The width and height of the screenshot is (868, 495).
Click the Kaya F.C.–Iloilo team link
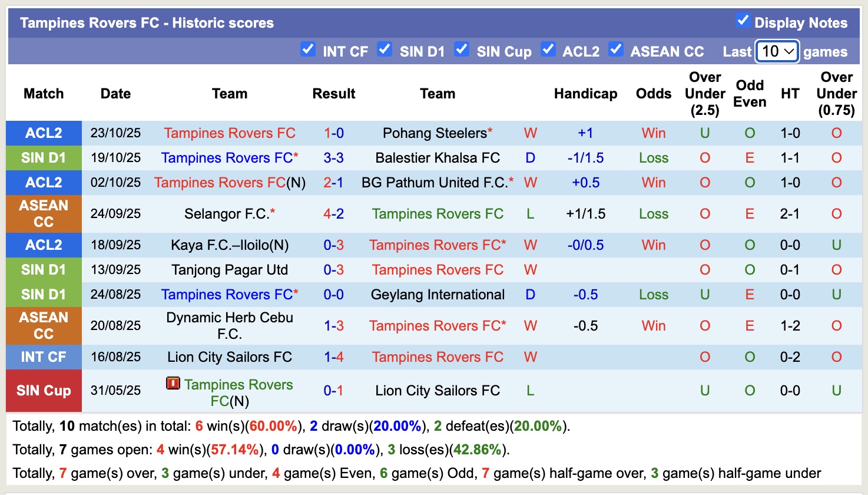[x=220, y=245]
